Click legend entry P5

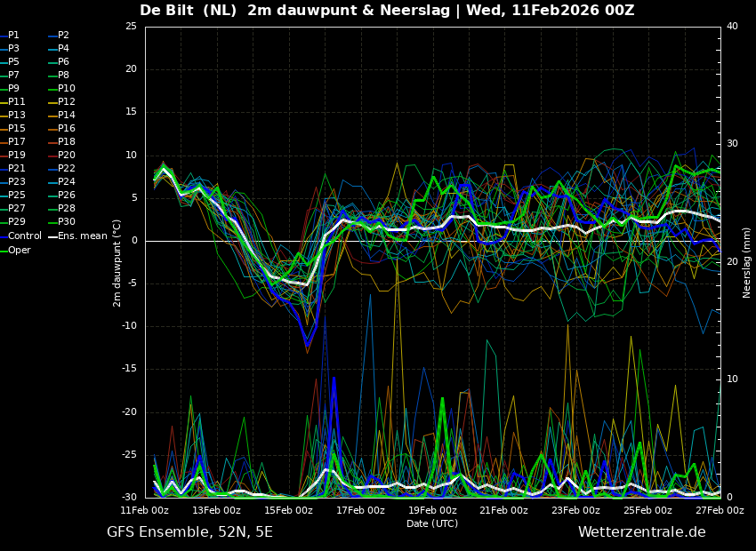13,61
